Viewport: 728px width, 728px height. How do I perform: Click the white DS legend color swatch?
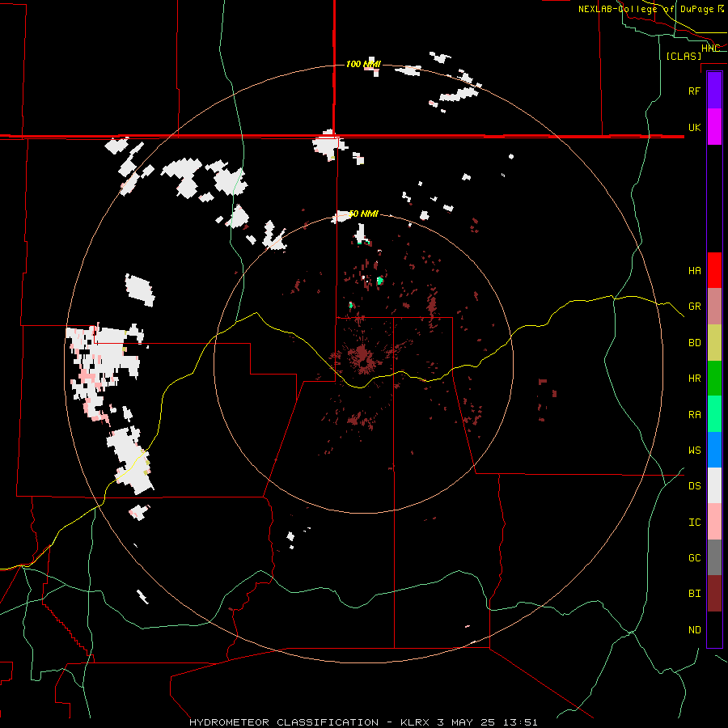point(714,485)
